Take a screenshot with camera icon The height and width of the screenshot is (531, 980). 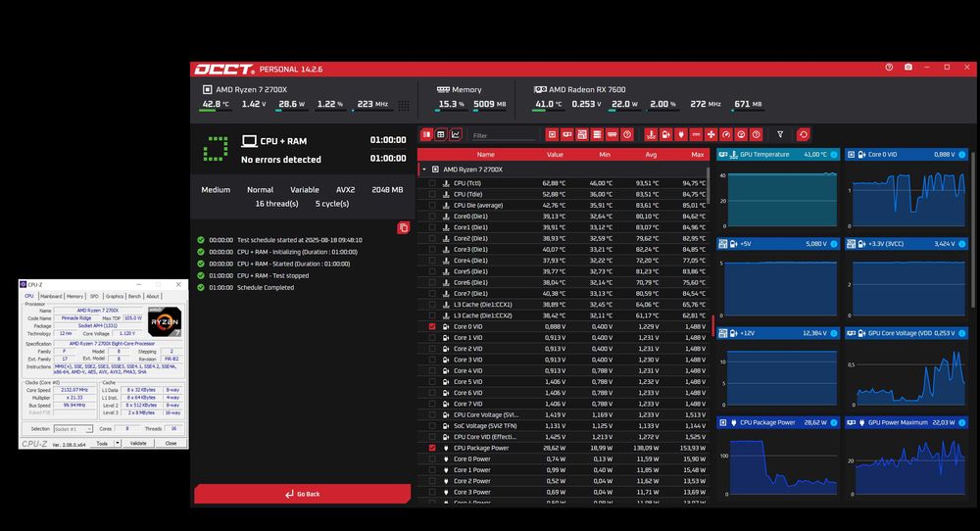[908, 68]
